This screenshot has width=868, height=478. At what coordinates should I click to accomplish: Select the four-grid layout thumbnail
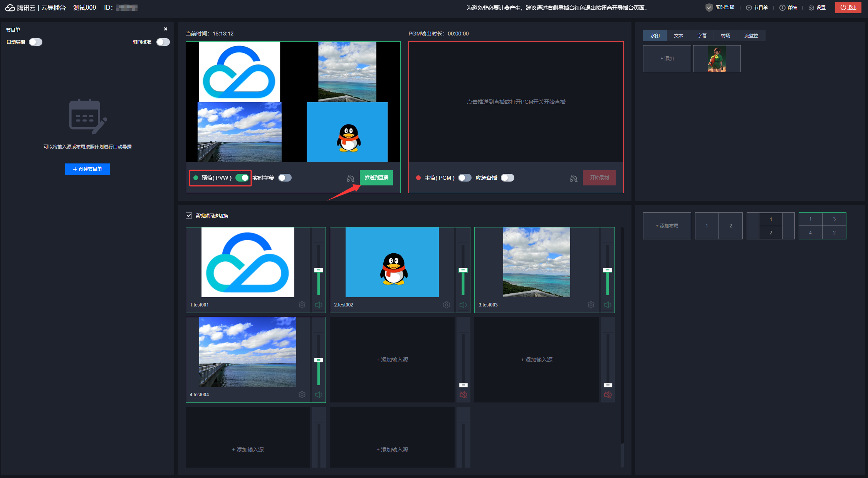[x=822, y=226]
